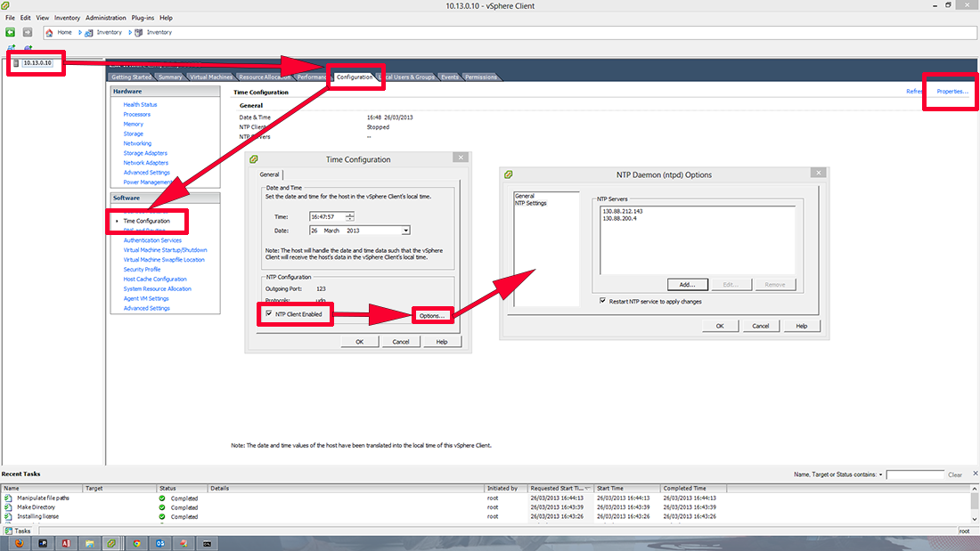
Task: Click the search filter input field near Clear
Action: (916, 474)
